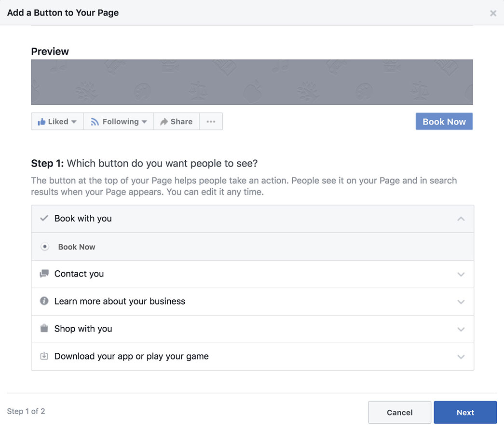Select Learn more about your business option

point(120,301)
